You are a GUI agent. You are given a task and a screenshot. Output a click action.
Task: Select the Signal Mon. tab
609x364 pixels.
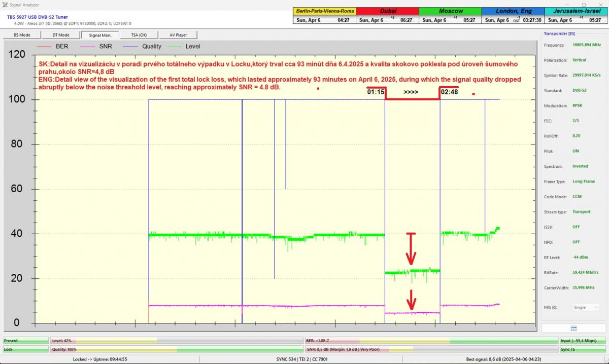tap(100, 35)
